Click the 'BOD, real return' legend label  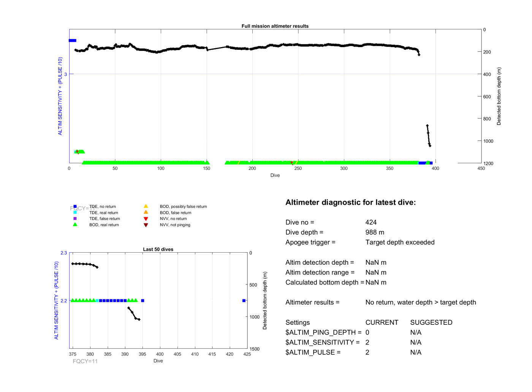pos(104,225)
